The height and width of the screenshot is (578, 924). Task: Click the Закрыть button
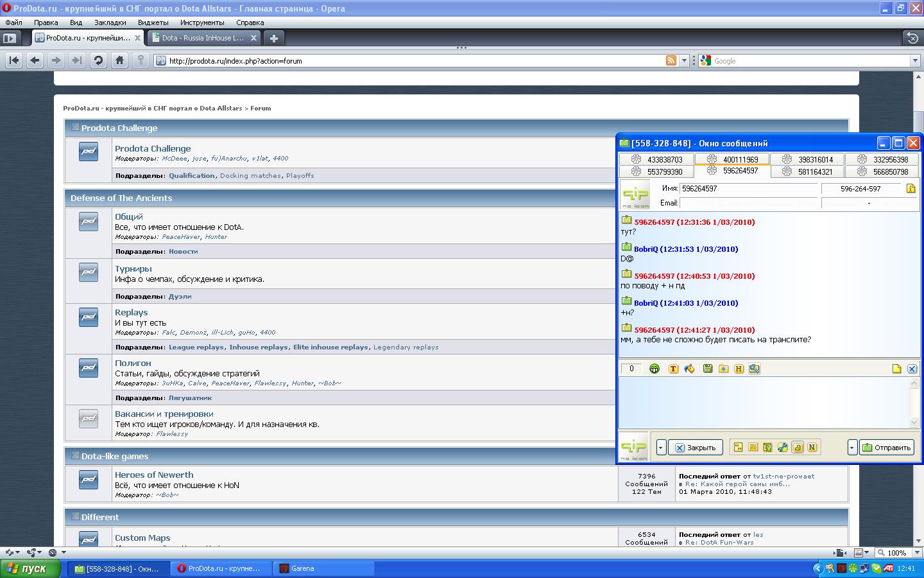(x=696, y=448)
